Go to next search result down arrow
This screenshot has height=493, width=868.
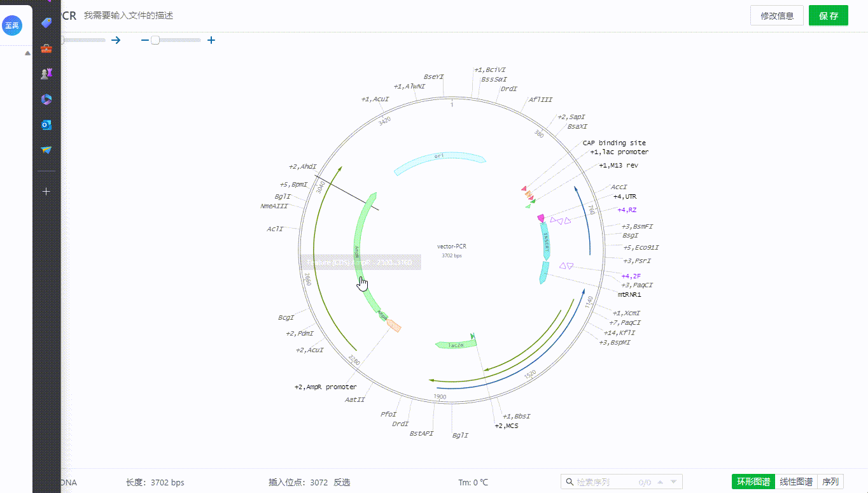(x=673, y=482)
